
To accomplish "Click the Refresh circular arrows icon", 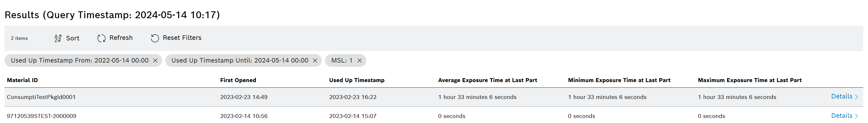I will (101, 38).
